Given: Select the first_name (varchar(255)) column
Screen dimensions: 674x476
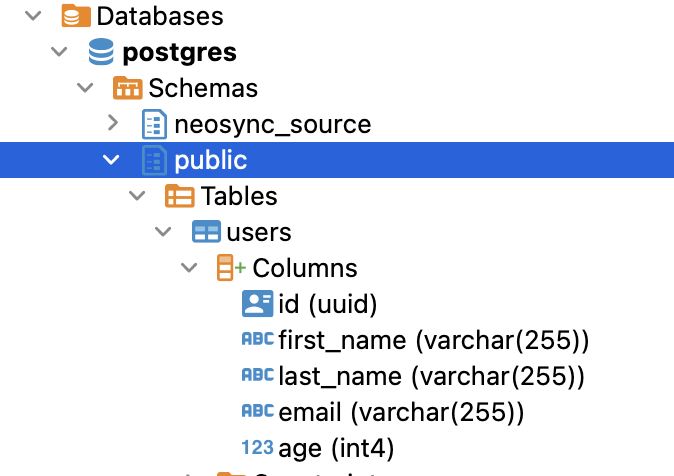Looking at the screenshot, I should point(434,340).
